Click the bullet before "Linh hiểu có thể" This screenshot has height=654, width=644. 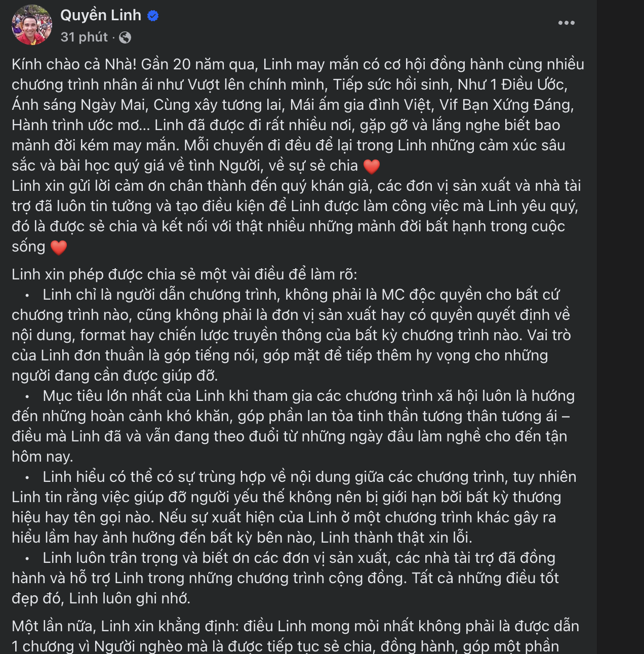tap(27, 477)
